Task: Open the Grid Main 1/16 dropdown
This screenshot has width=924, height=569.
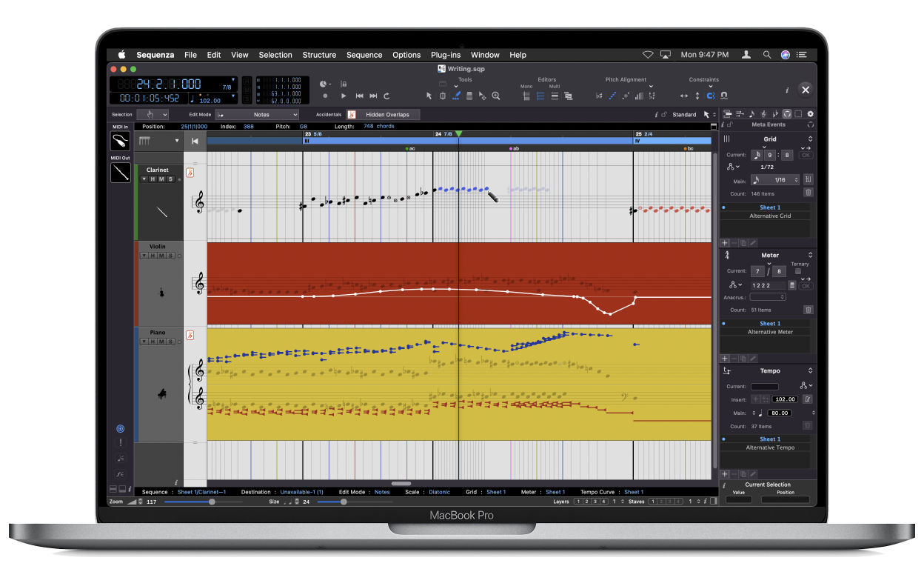Action: (775, 180)
